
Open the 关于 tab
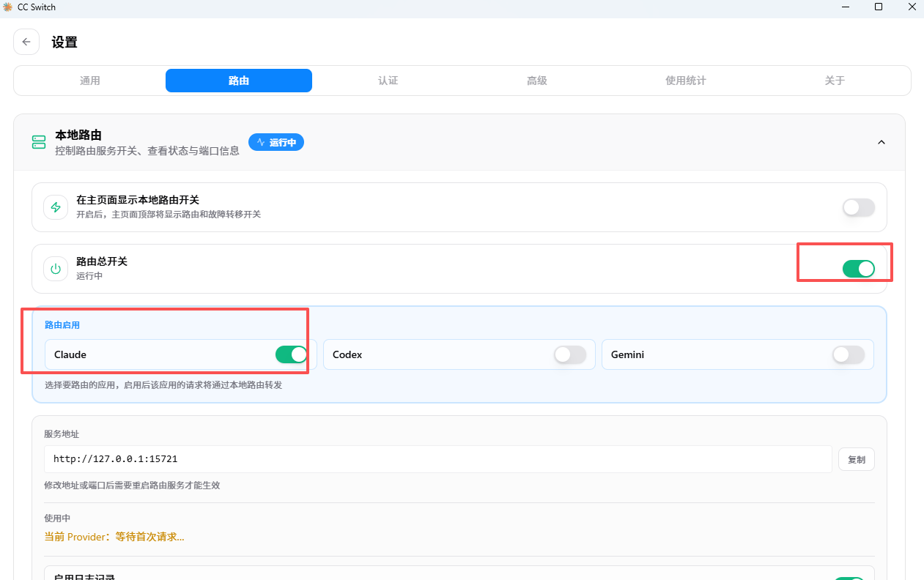835,81
